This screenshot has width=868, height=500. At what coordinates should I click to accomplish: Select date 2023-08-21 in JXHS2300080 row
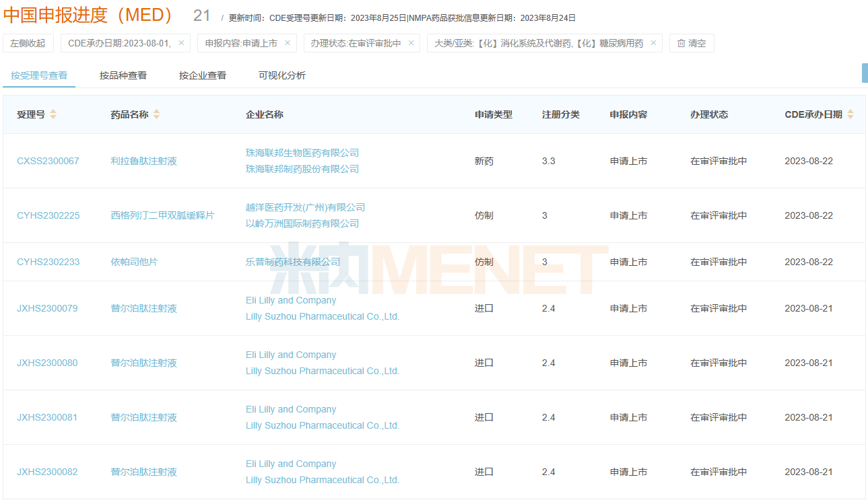click(x=809, y=363)
